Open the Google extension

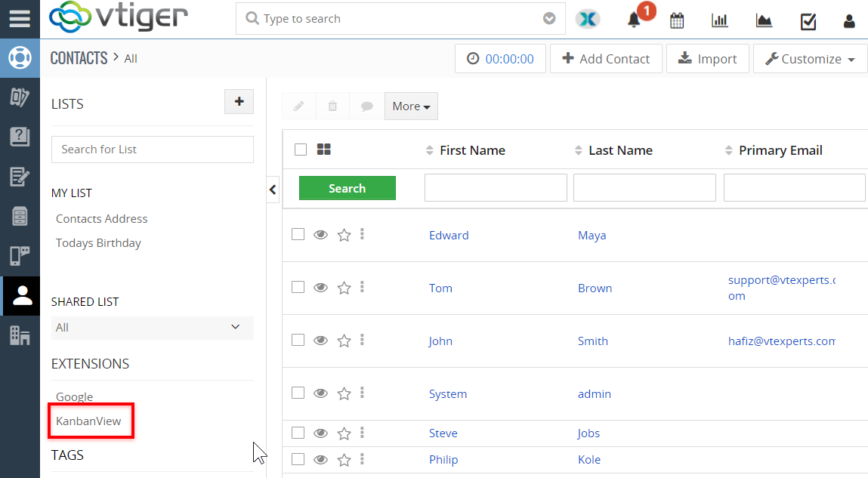(75, 396)
